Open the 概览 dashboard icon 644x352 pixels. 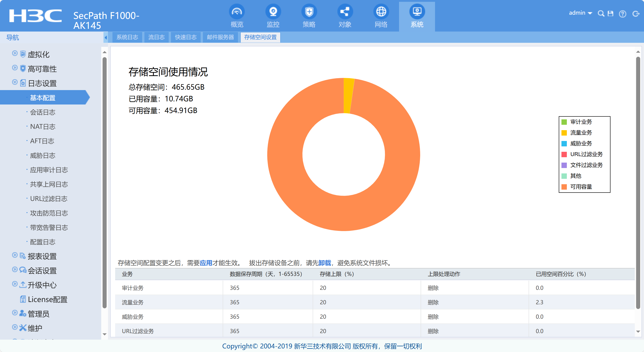[236, 12]
